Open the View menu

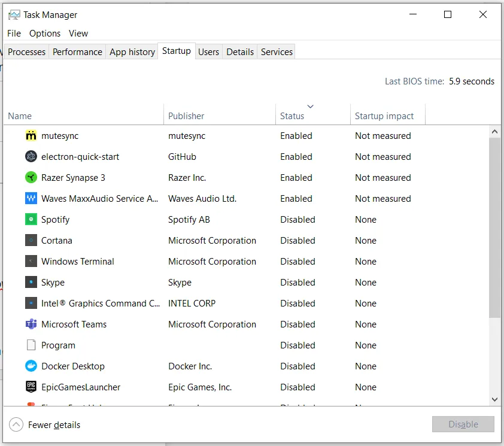tap(78, 34)
